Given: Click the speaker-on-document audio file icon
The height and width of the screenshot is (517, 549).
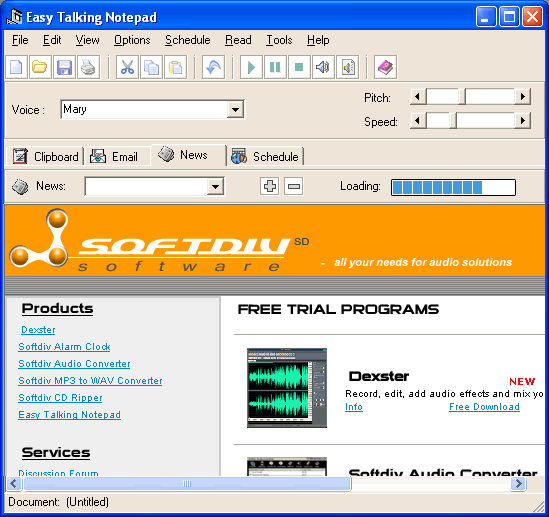Looking at the screenshot, I should 348,67.
